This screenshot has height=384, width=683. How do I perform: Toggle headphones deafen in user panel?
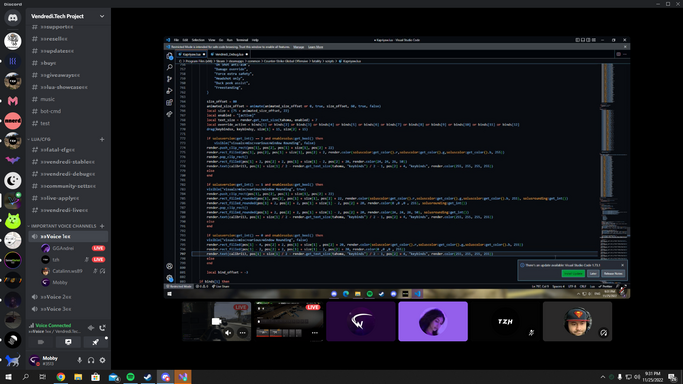click(91, 360)
